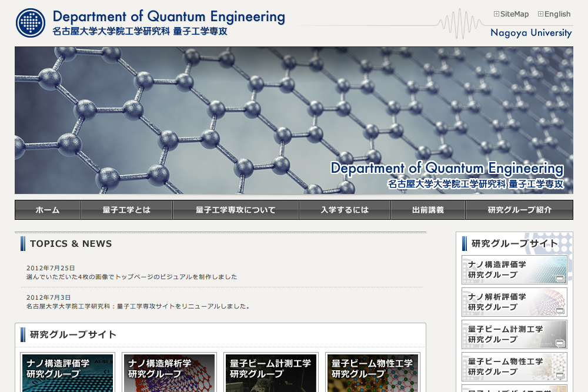
Task: Open sidebar ナノ構造評価学 研究グループ banner
Action: pos(514,270)
